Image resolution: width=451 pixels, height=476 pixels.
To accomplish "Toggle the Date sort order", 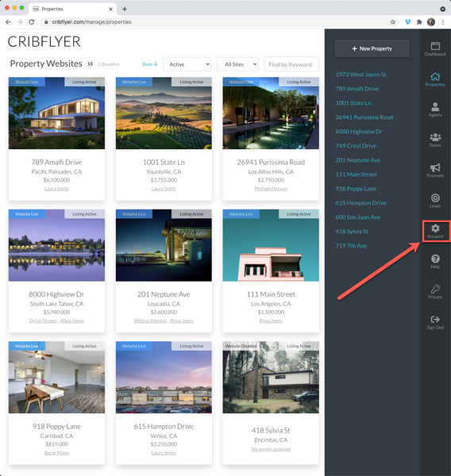I will click(x=150, y=64).
